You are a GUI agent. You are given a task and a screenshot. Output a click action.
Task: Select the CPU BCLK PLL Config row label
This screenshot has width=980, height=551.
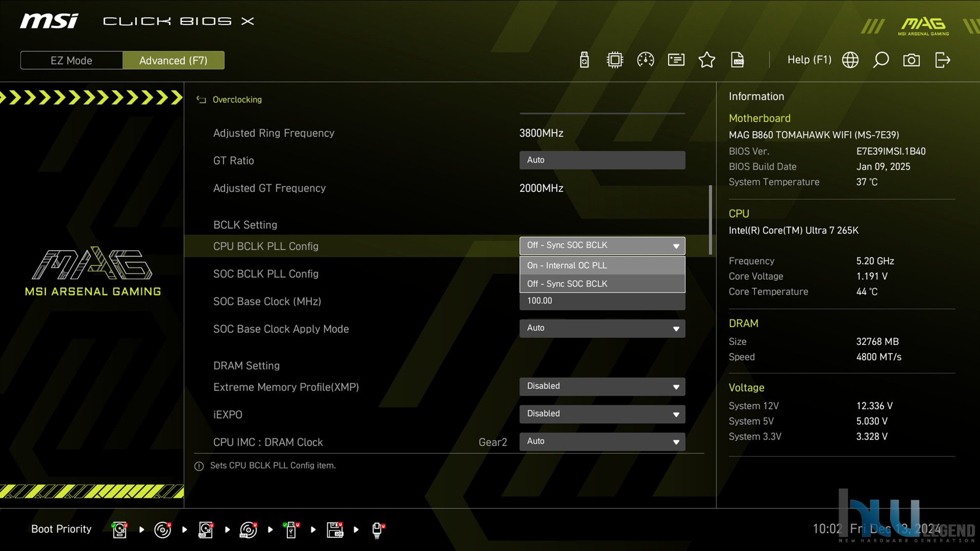pos(266,246)
